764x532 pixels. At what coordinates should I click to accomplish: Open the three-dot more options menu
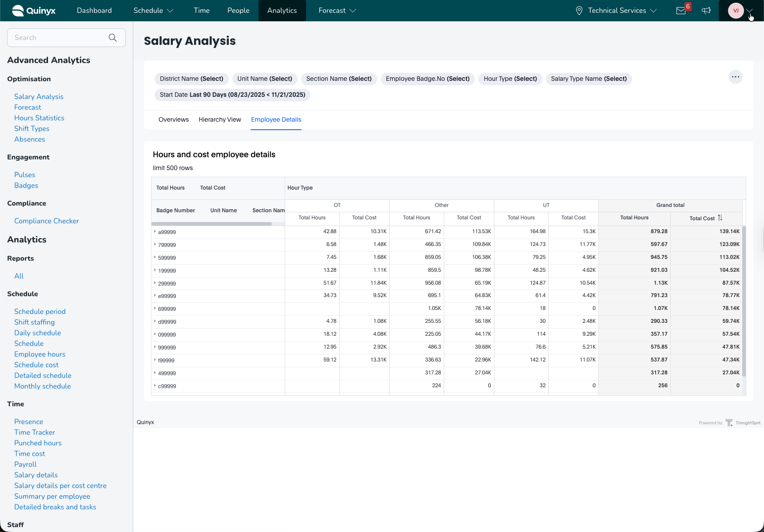point(736,77)
